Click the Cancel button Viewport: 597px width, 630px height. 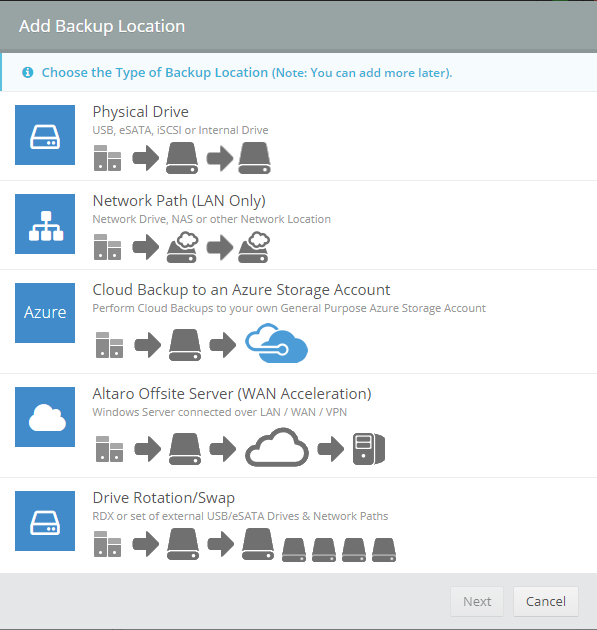[546, 601]
